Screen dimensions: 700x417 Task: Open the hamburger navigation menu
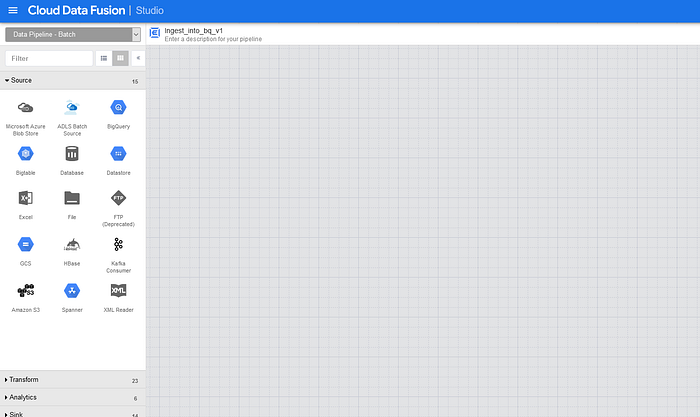13,10
